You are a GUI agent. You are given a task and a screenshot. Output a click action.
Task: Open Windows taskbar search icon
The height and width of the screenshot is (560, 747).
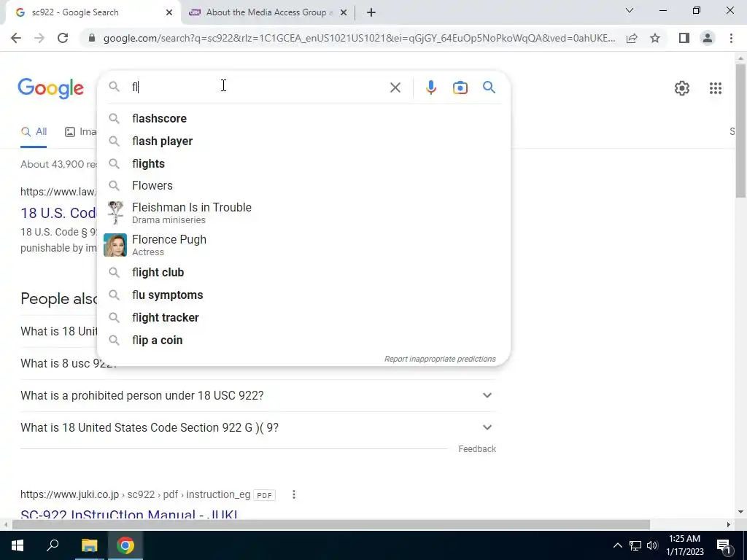[53, 545]
